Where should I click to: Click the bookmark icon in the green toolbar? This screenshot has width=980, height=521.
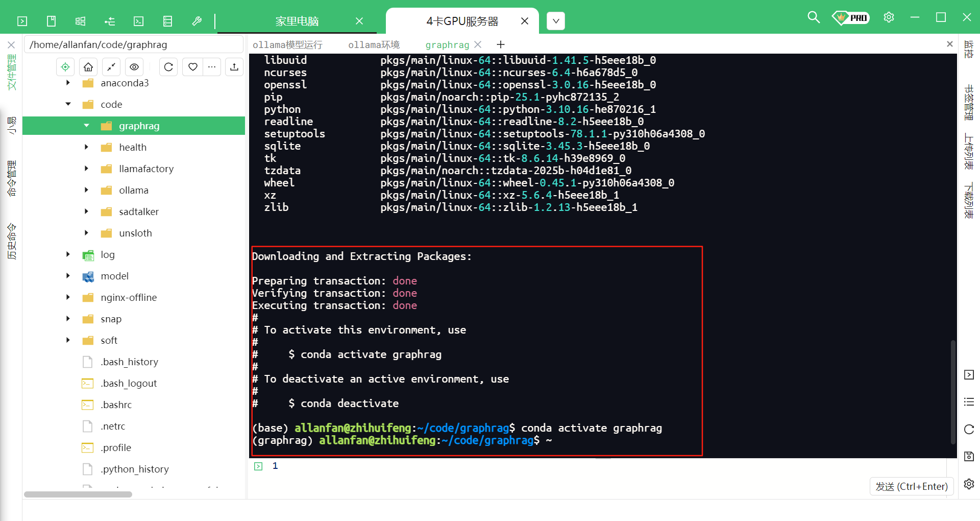[x=51, y=21]
